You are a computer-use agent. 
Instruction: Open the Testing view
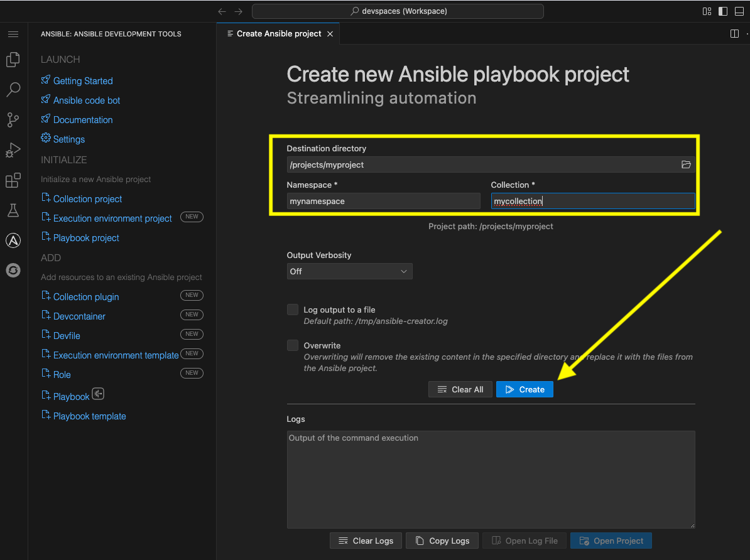click(x=13, y=210)
